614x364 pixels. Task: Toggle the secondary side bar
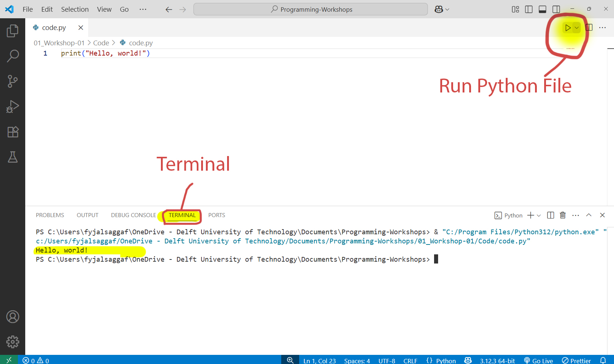point(556,10)
